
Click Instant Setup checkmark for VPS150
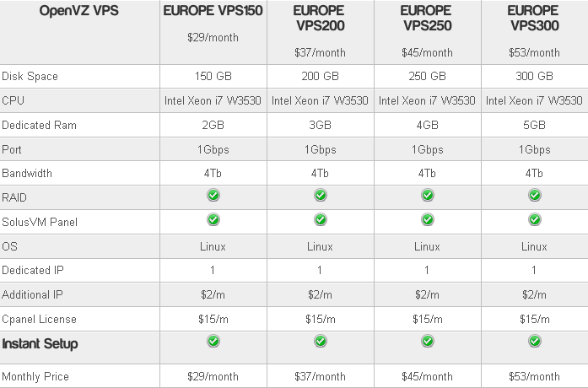click(213, 341)
